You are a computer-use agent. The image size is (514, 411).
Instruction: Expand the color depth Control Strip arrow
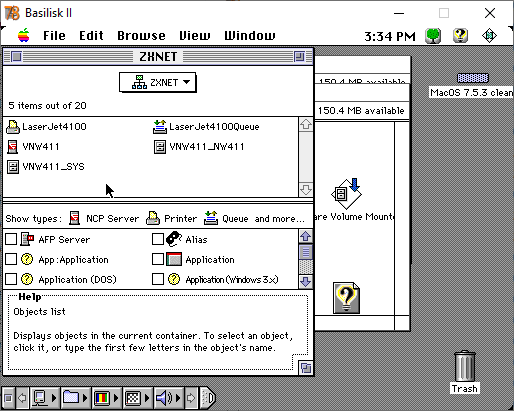coord(116,398)
